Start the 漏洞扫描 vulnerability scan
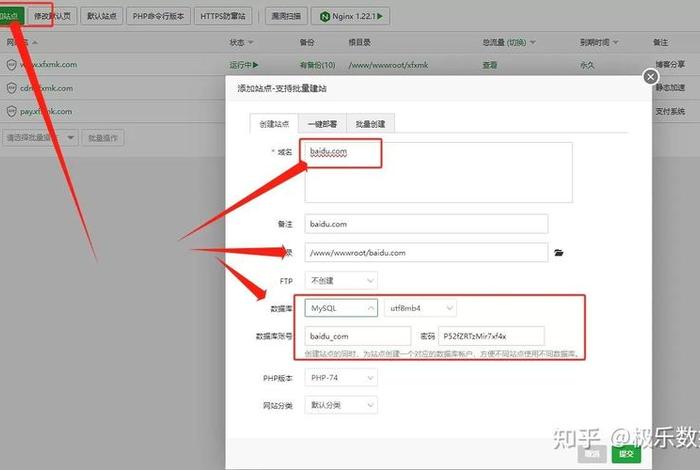Screen dimensions: 700x470 286,16
